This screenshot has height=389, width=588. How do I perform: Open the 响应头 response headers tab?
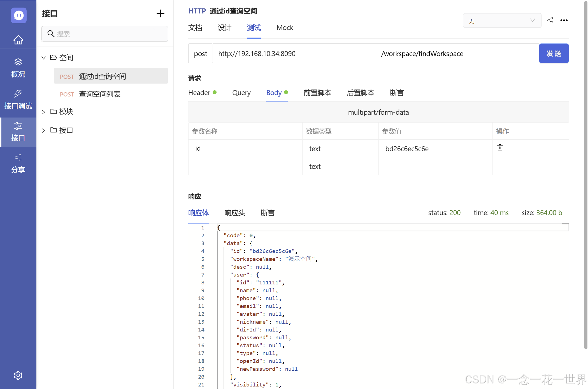(x=235, y=213)
